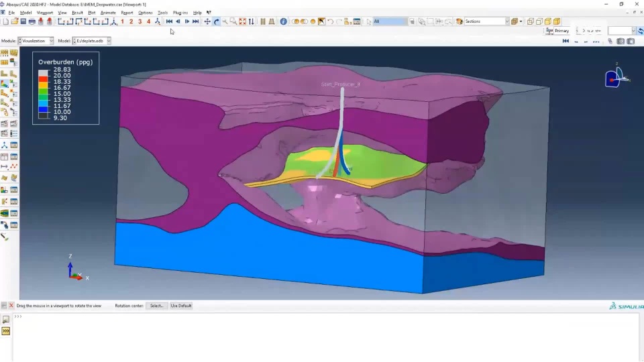
Task: Apply saved view number 2
Action: tap(131, 21)
